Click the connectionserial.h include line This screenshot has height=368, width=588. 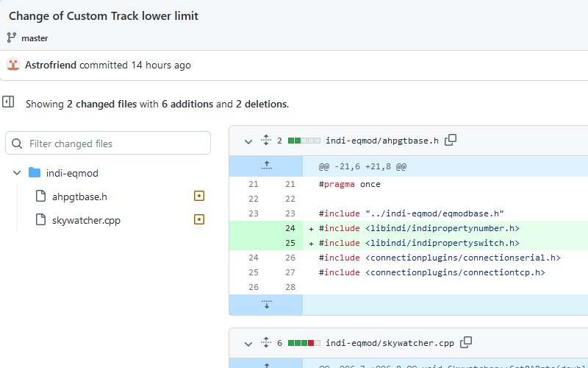click(440, 258)
